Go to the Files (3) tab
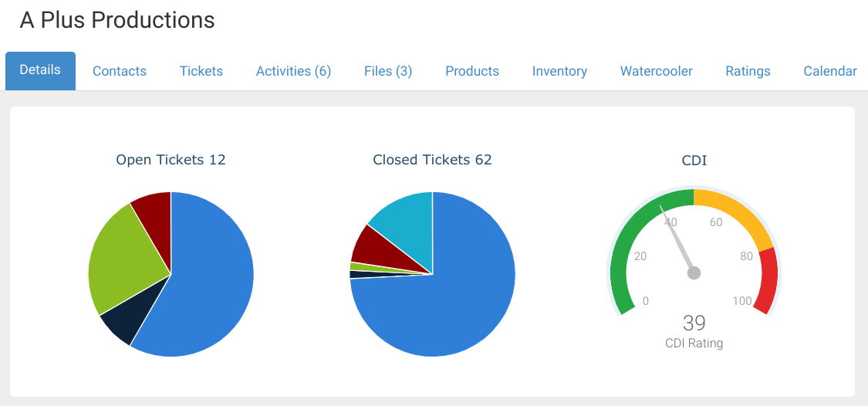868x406 pixels. pyautogui.click(x=388, y=71)
